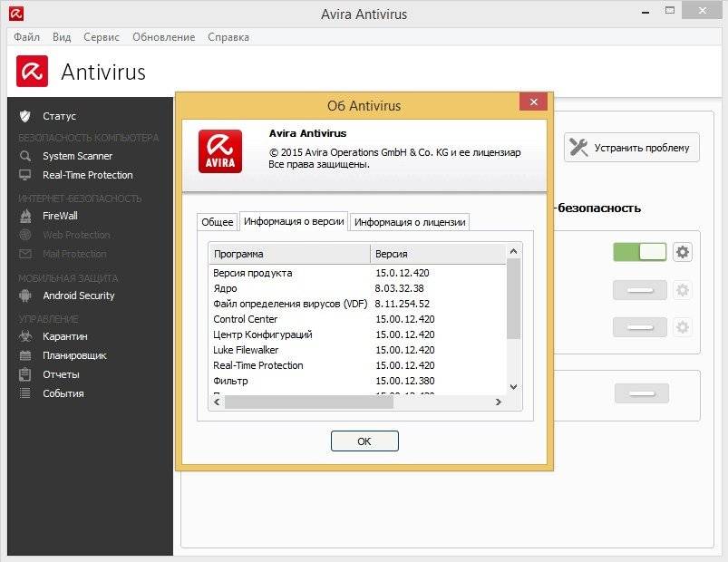This screenshot has height=562, width=728.
Task: Open Real-Time Protection in sidebar
Action: 88,175
